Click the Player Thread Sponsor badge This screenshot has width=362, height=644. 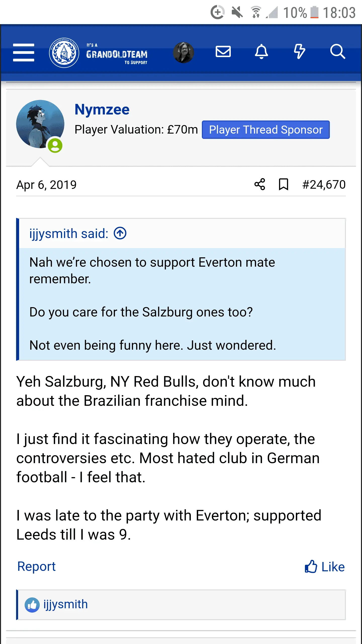pyautogui.click(x=266, y=130)
